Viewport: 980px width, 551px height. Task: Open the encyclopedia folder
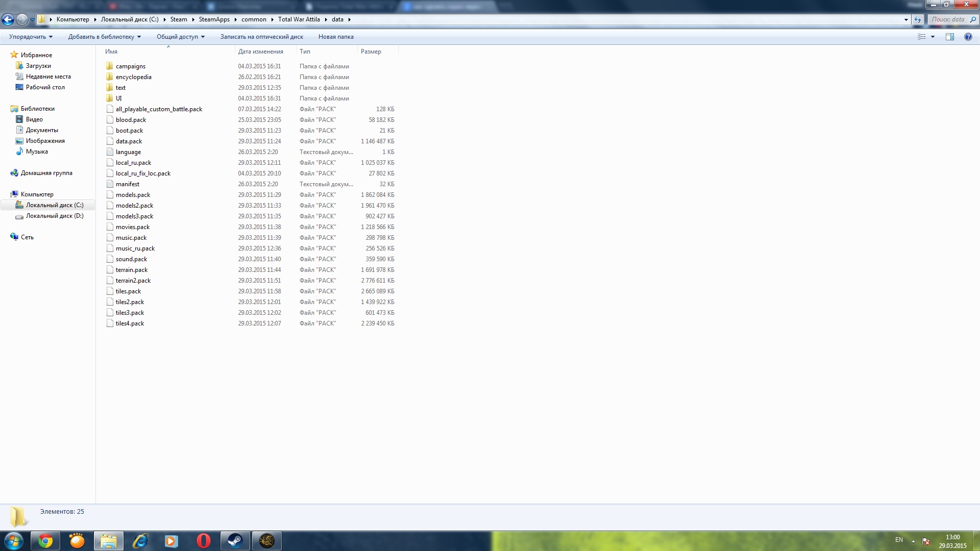(x=133, y=76)
